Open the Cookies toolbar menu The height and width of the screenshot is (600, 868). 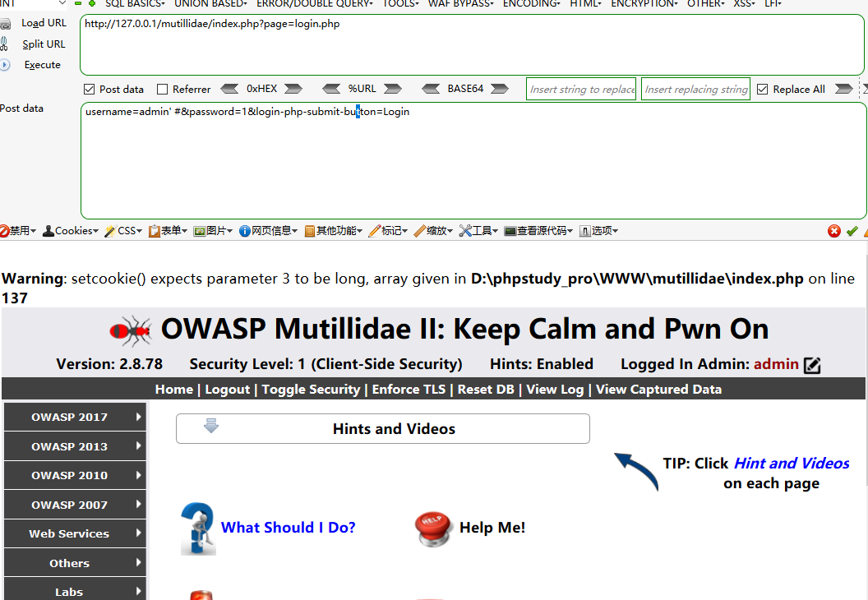[x=71, y=231]
